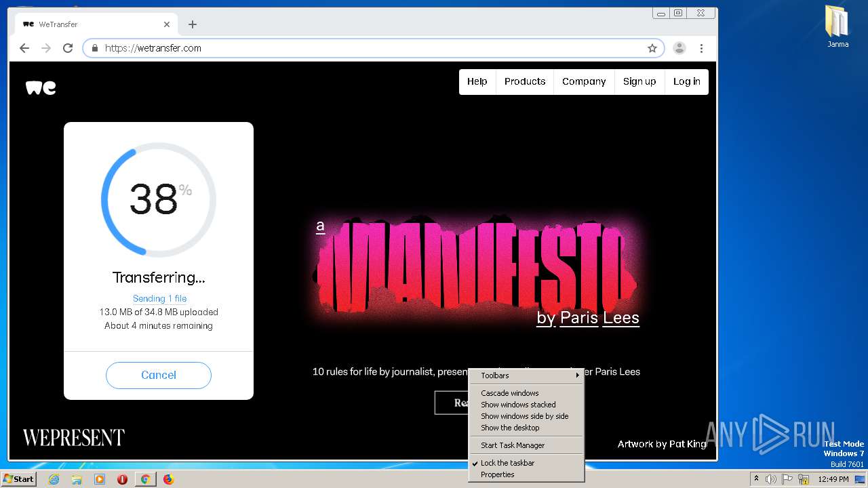Click the browser forward arrow
868x488 pixels.
[46, 48]
